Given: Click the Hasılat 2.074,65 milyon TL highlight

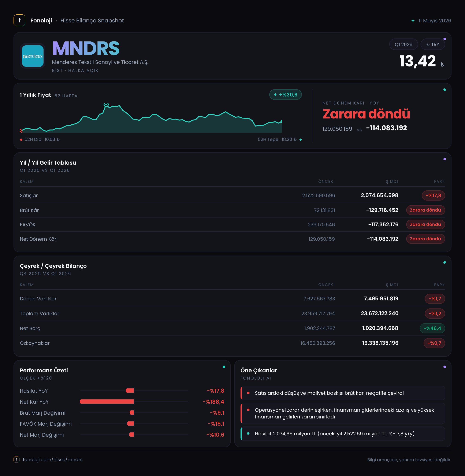Looking at the screenshot, I should (343, 433).
